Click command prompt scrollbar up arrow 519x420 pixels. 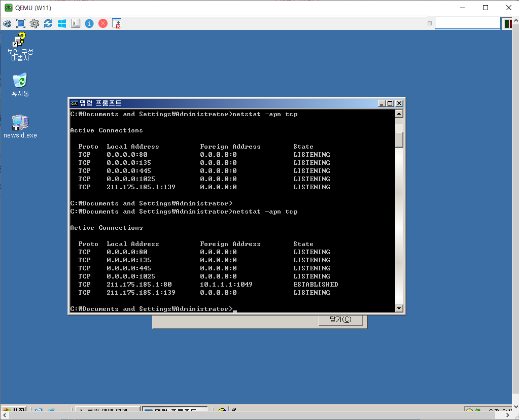pos(399,114)
